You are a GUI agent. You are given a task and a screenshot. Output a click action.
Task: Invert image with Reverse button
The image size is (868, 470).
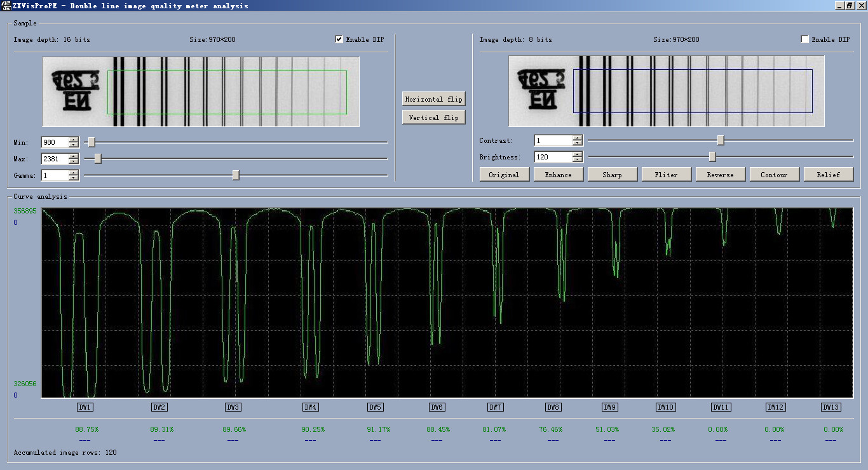[720, 175]
